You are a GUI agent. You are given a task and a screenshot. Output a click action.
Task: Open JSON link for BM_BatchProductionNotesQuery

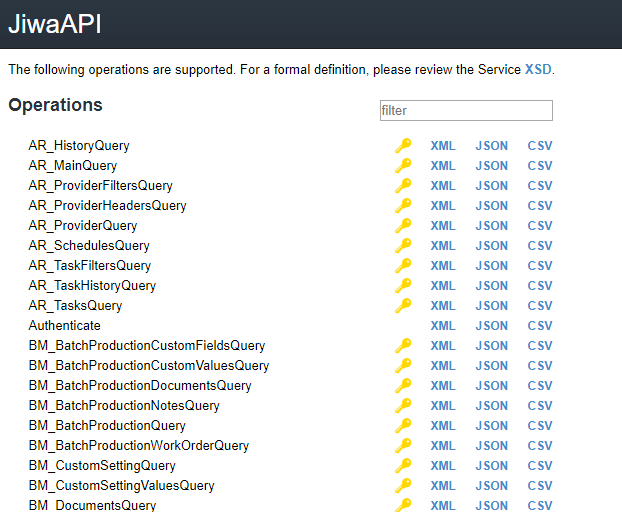491,405
